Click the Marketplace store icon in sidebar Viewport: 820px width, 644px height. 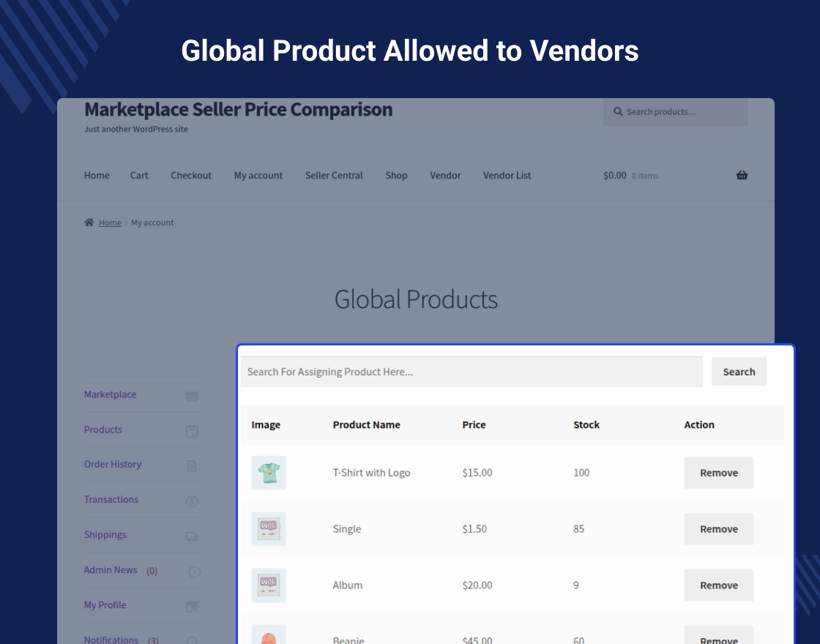(192, 397)
